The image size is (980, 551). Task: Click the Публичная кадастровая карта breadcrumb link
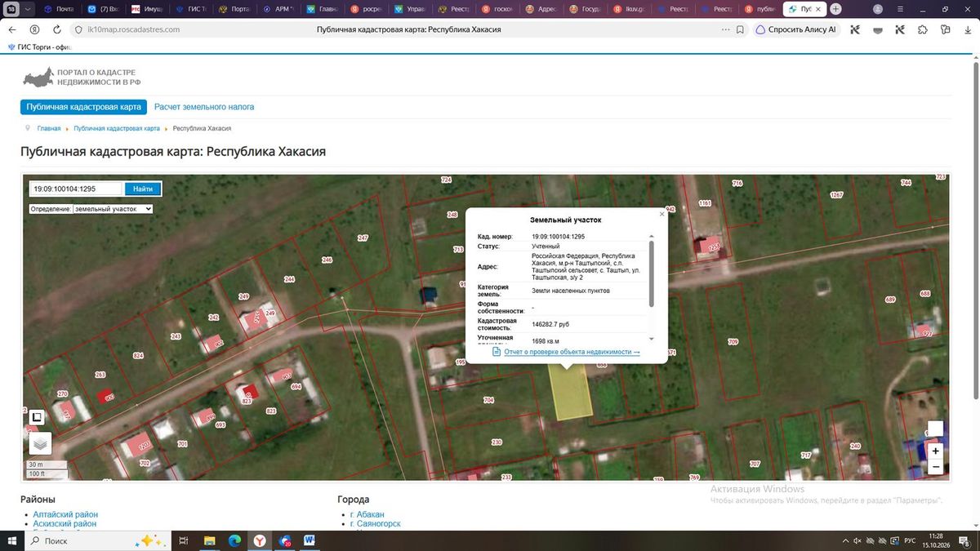click(117, 129)
